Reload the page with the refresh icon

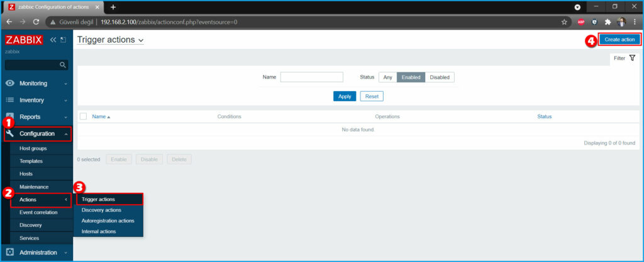(x=36, y=22)
